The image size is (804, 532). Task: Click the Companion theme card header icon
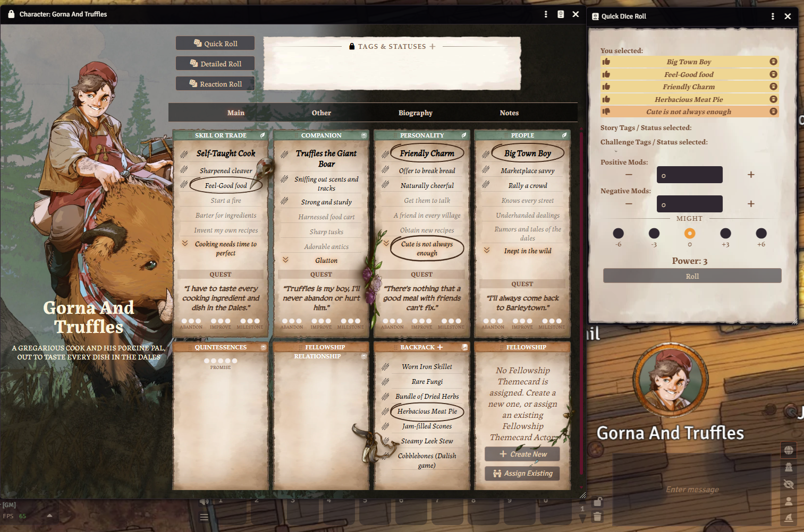(x=364, y=135)
